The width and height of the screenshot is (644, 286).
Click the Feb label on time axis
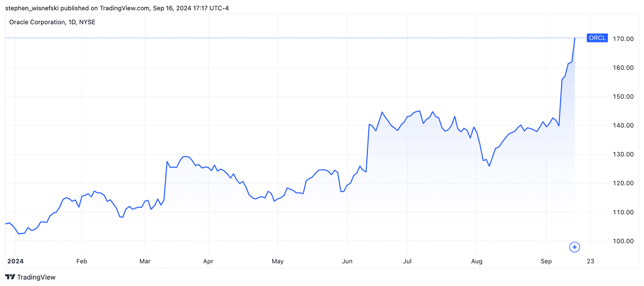click(x=82, y=261)
